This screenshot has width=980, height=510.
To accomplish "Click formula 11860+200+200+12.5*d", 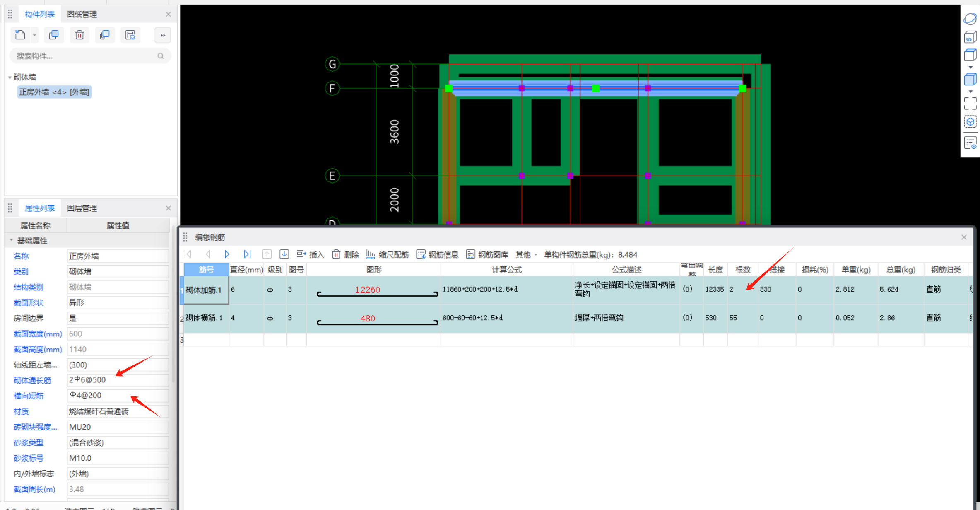I will [480, 289].
